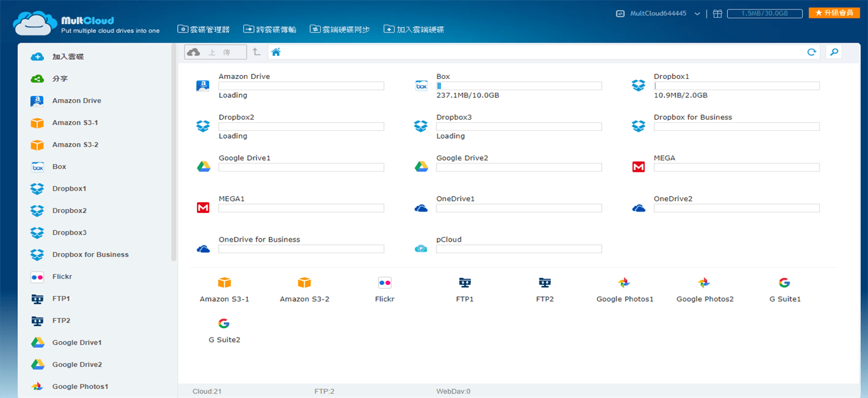Open the Flickr icon in main panel
The height and width of the screenshot is (398, 868).
[x=384, y=283]
